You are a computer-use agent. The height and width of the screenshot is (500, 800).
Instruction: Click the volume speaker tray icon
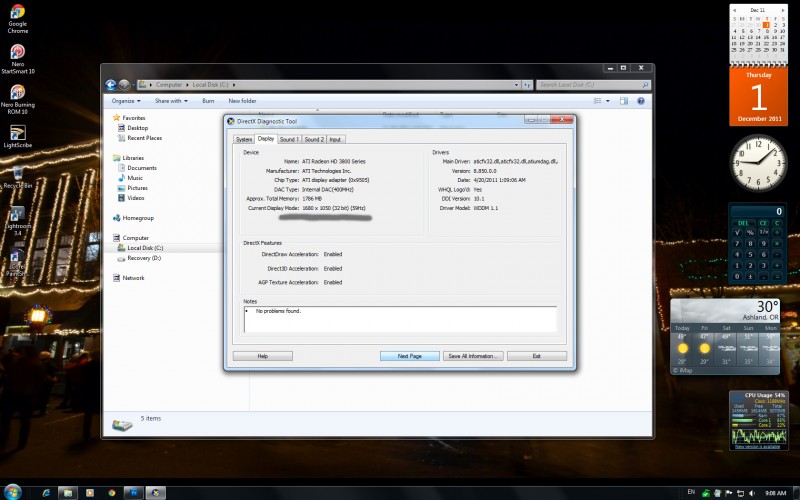(752, 493)
